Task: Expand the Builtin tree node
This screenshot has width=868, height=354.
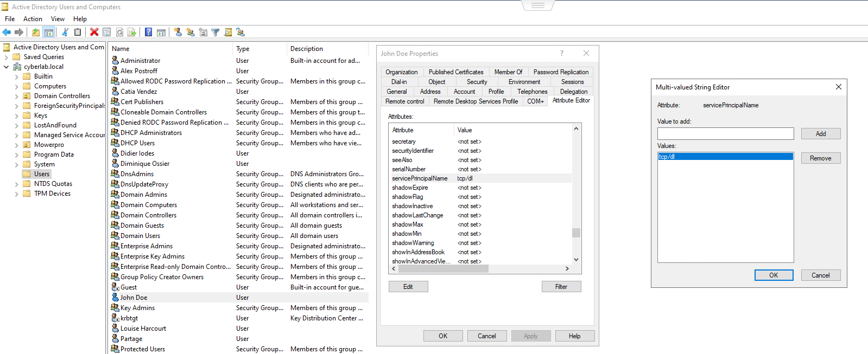Action: pyautogui.click(x=16, y=77)
